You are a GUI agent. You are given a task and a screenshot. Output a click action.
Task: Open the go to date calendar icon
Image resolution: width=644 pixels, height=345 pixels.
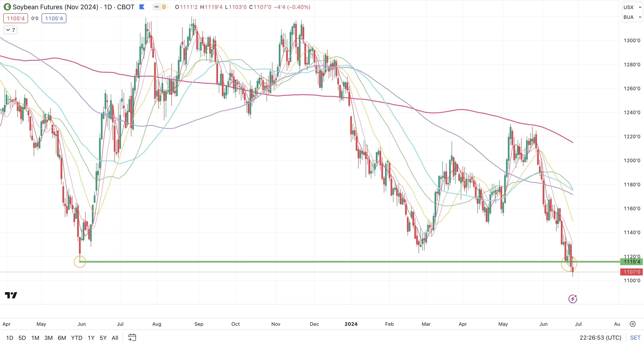(132, 337)
